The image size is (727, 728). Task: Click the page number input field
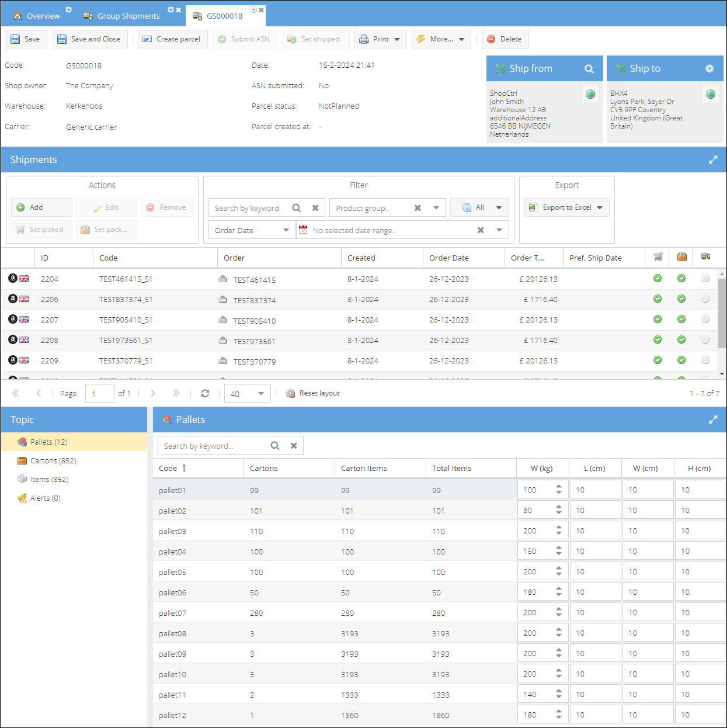tap(100, 393)
